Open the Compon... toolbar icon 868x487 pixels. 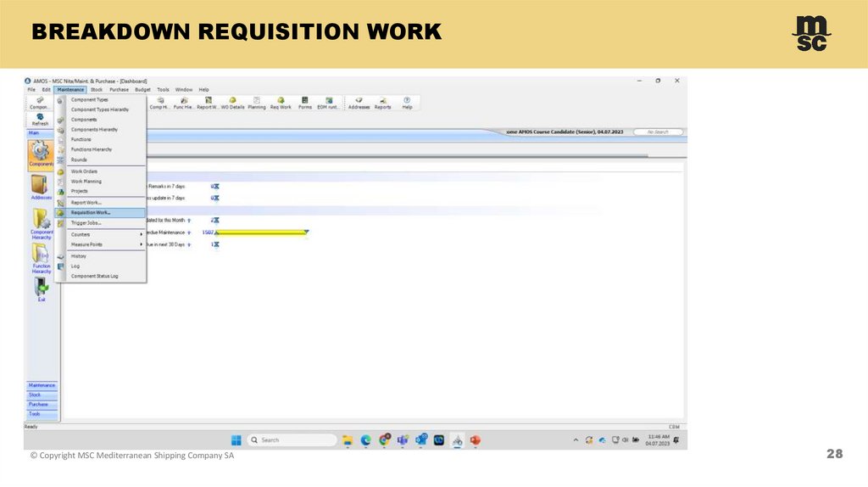click(x=39, y=103)
